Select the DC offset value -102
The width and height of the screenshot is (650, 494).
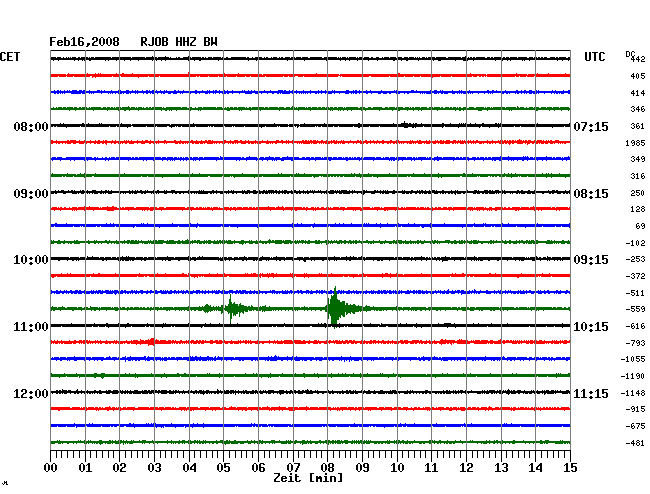[x=635, y=243]
